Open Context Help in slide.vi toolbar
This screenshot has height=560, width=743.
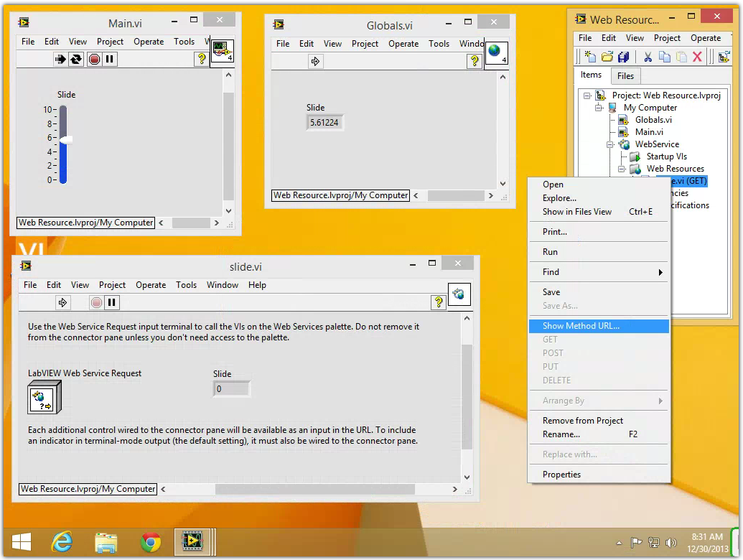click(x=439, y=303)
